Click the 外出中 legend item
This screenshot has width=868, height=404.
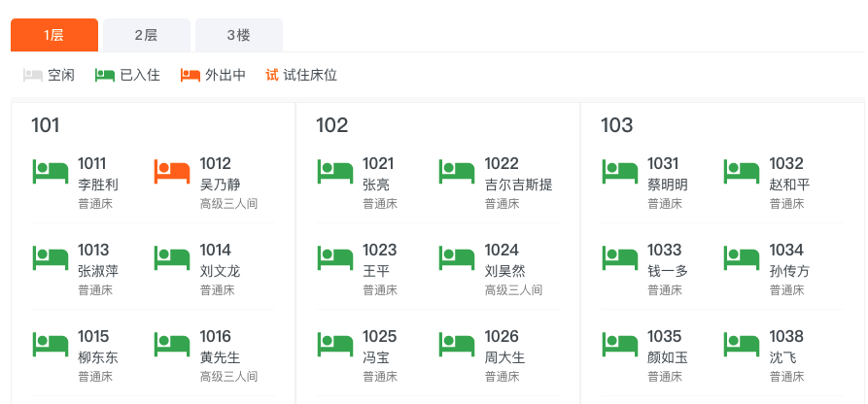point(213,76)
